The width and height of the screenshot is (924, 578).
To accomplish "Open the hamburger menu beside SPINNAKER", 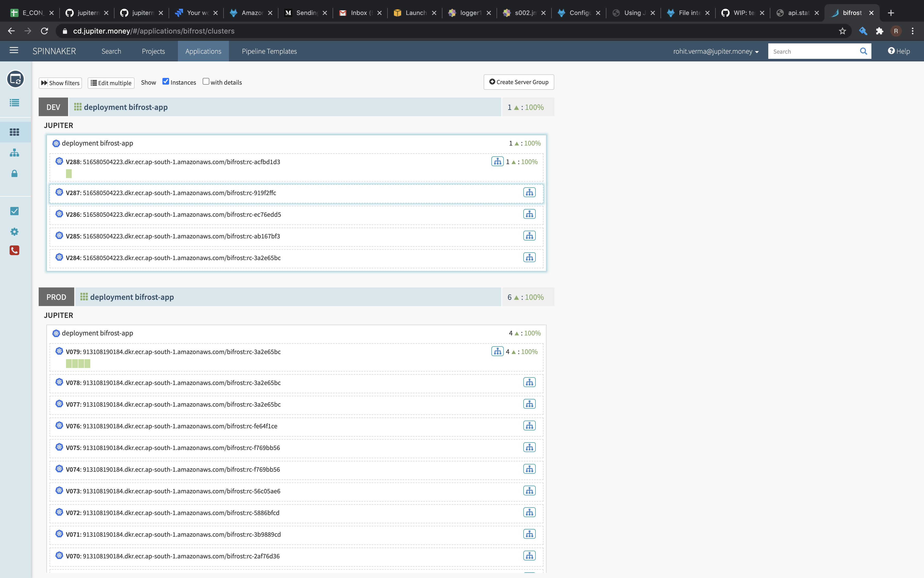I will click(x=14, y=51).
